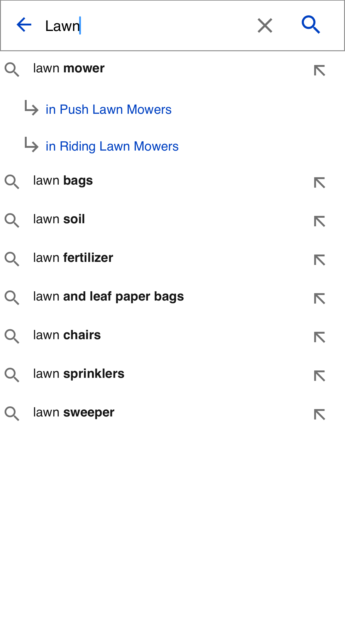Tap the autofill arrow for lawn mower

pos(320,70)
